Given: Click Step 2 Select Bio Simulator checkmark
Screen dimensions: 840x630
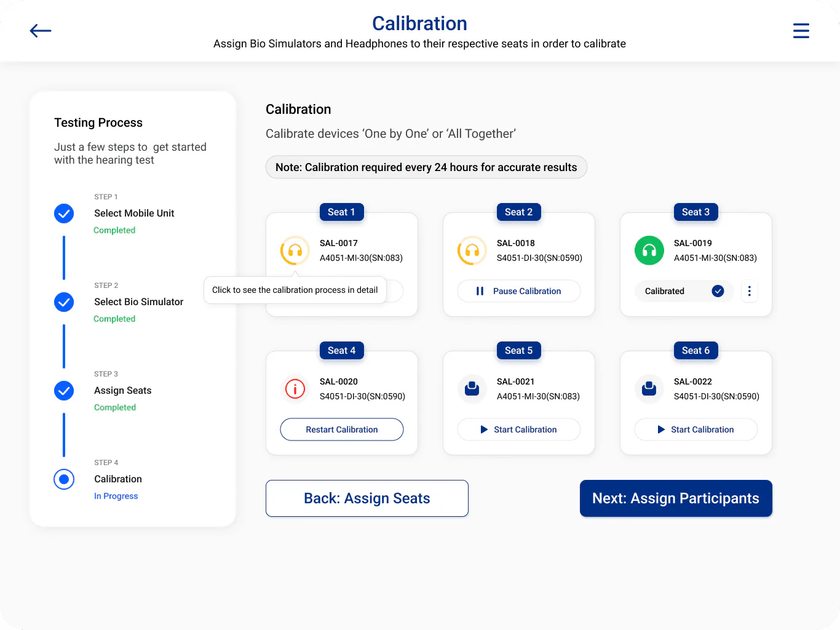Looking at the screenshot, I should pyautogui.click(x=64, y=302).
